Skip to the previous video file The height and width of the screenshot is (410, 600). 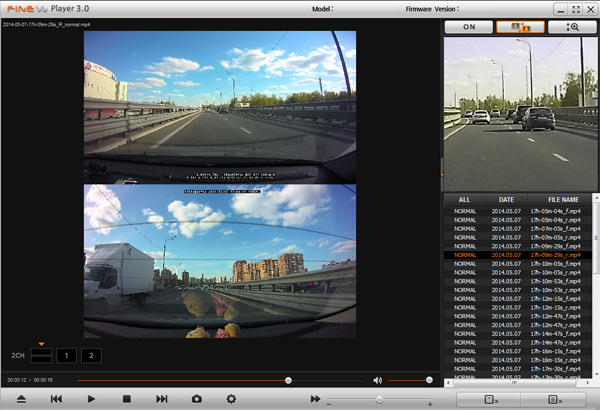coord(57,399)
